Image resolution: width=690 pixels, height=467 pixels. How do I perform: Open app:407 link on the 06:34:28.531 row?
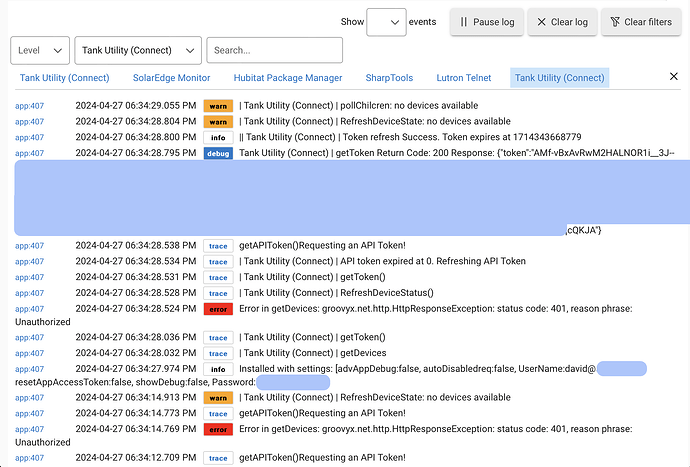pyautogui.click(x=29, y=278)
